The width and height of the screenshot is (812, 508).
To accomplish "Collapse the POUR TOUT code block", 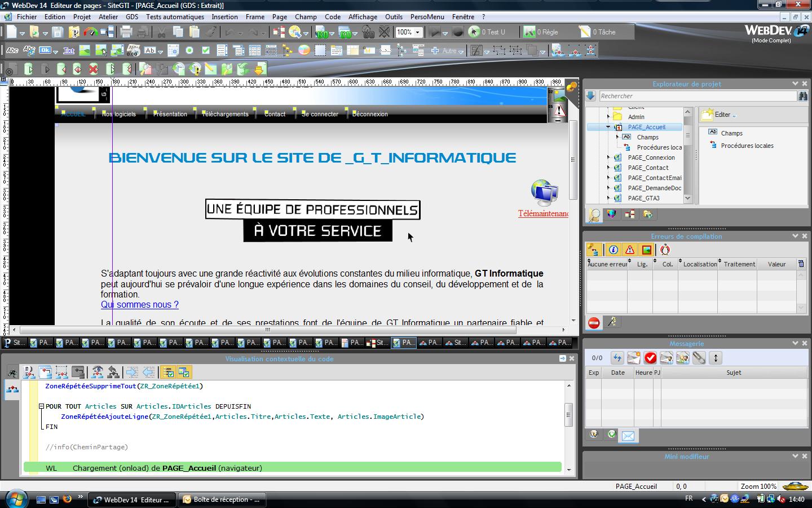I will click(x=41, y=406).
